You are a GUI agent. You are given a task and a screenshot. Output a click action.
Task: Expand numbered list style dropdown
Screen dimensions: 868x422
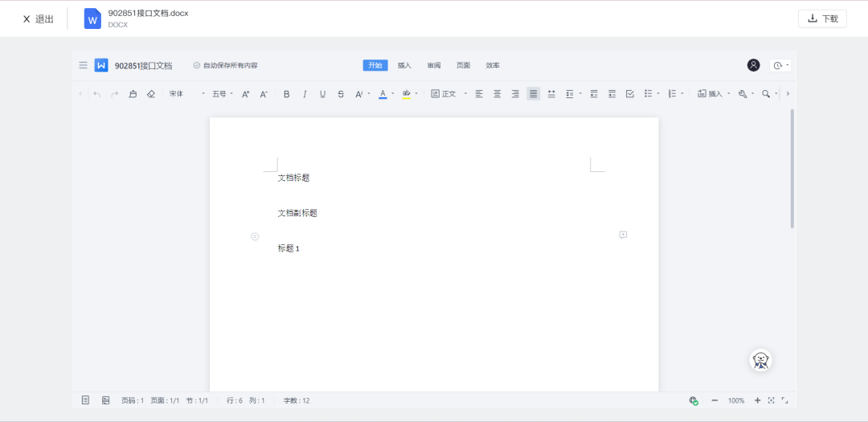682,93
